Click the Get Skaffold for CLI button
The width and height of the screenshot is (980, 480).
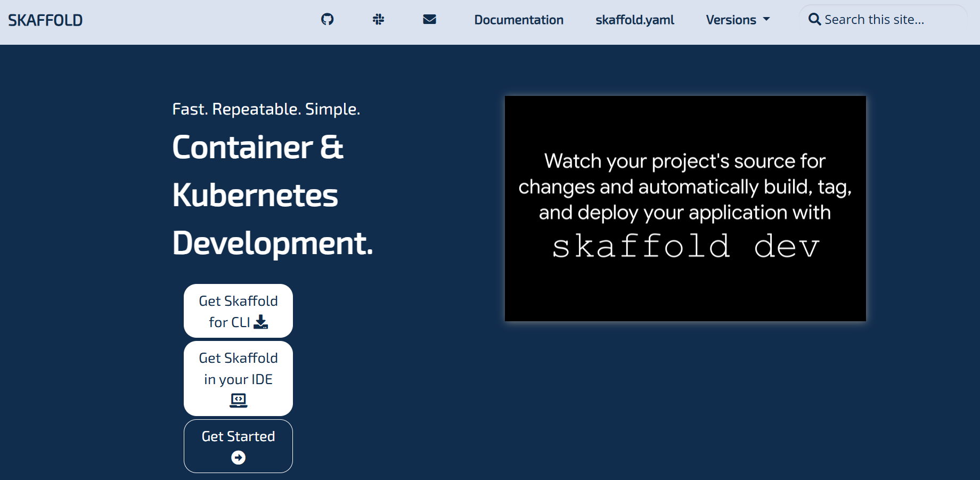point(238,311)
